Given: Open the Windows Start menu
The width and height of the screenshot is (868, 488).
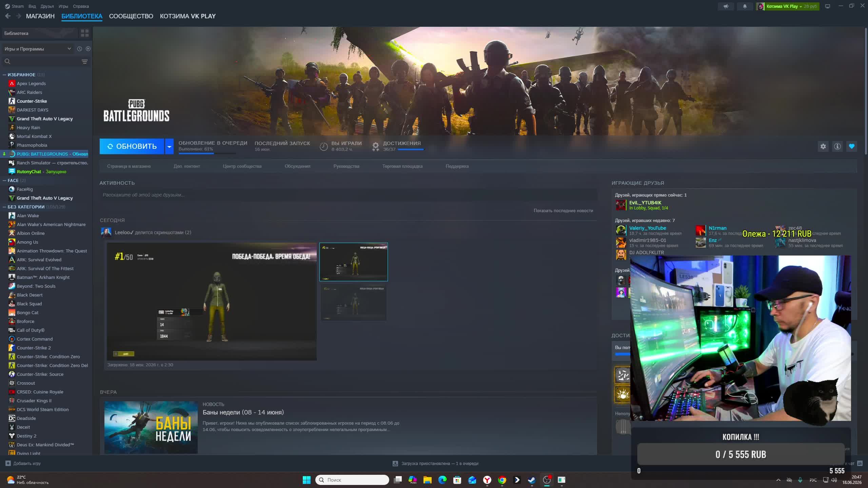Looking at the screenshot, I should tap(307, 480).
